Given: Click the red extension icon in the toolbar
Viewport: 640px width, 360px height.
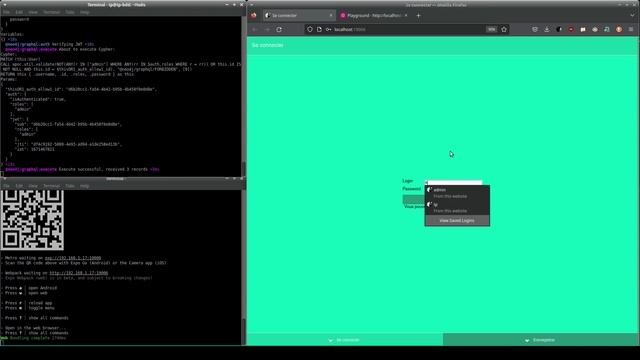Looking at the screenshot, I should (x=571, y=29).
